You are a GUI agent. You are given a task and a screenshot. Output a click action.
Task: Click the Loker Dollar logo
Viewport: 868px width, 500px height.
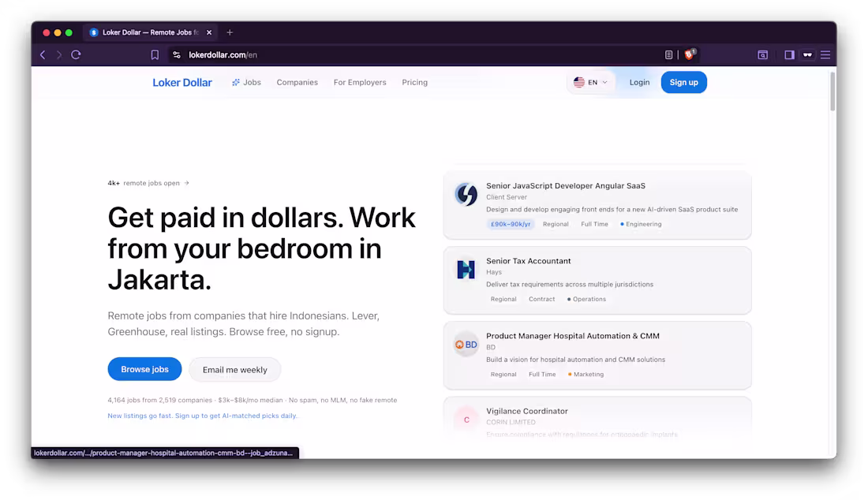coord(182,82)
